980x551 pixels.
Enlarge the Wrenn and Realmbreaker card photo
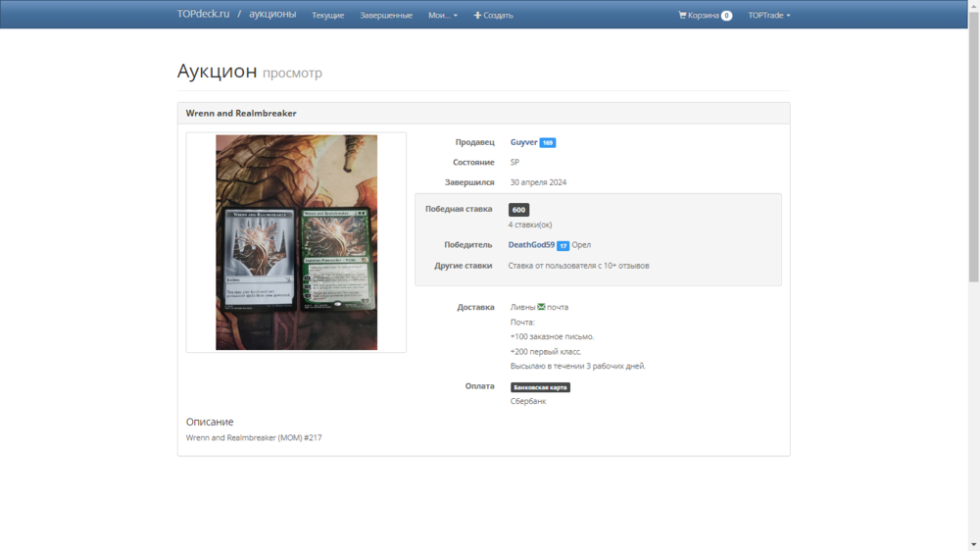(x=296, y=242)
